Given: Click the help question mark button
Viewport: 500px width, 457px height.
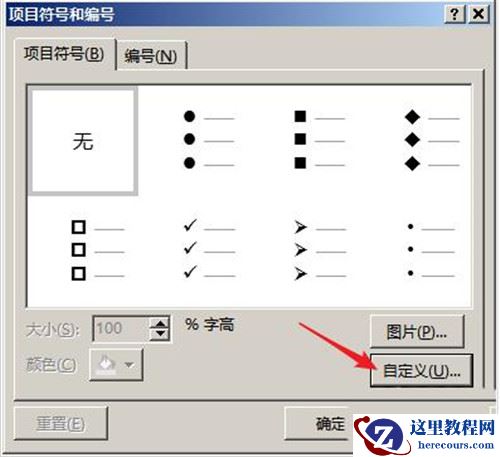Looking at the screenshot, I should tap(454, 14).
